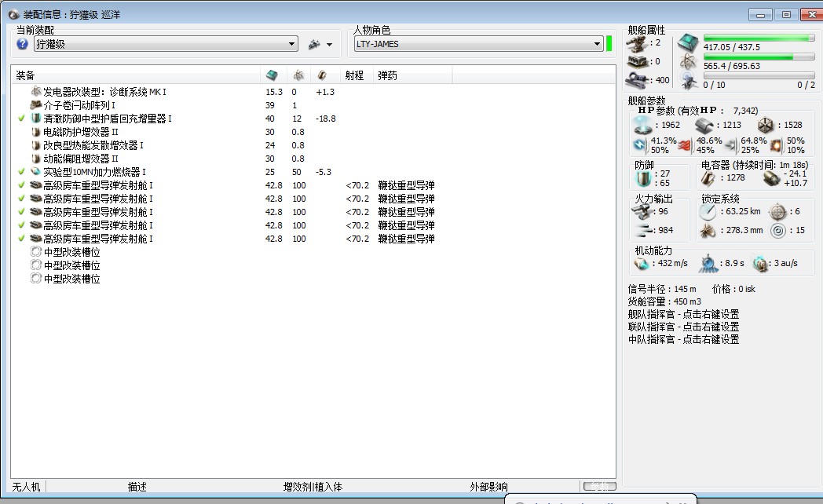The width and height of the screenshot is (823, 504).
Task: Switch to the 外部影响 tab
Action: 488,487
